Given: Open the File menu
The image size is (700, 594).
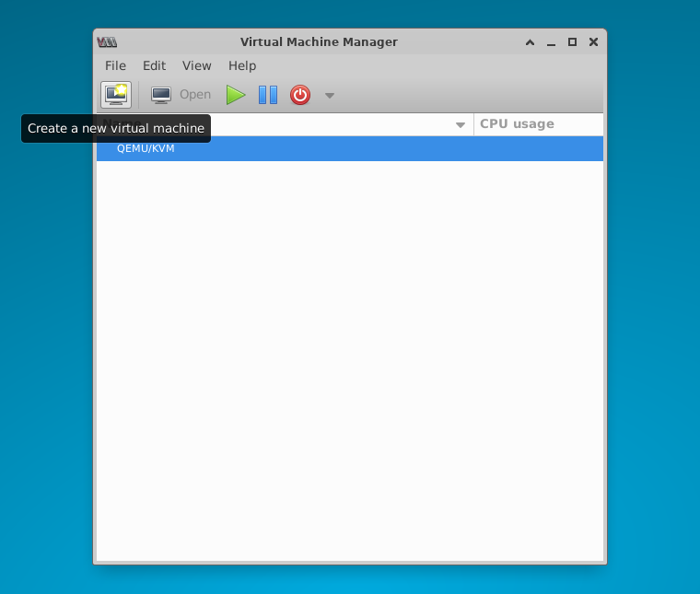Looking at the screenshot, I should (115, 66).
